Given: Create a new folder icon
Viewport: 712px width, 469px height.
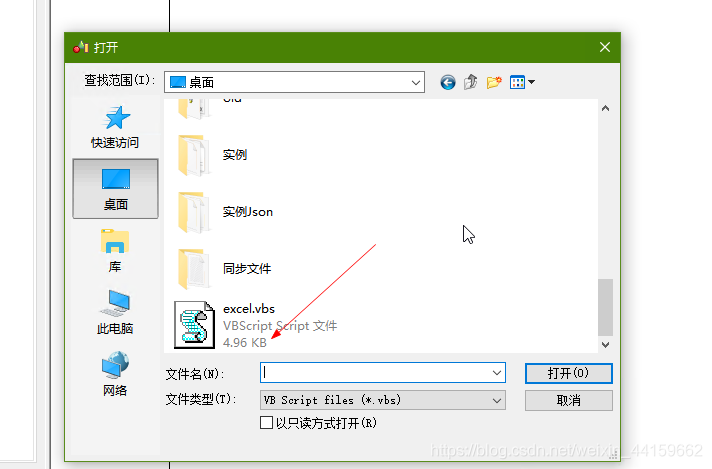Looking at the screenshot, I should point(494,82).
